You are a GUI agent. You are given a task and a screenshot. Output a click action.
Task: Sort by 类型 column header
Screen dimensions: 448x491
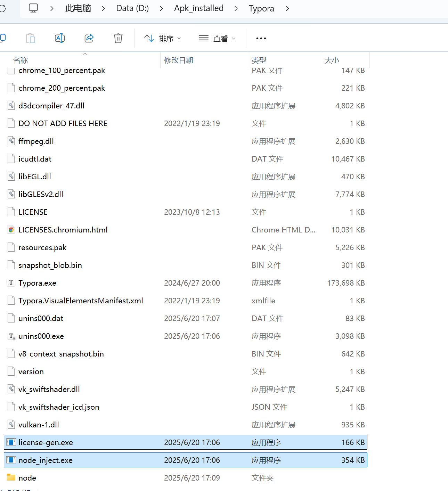point(259,60)
